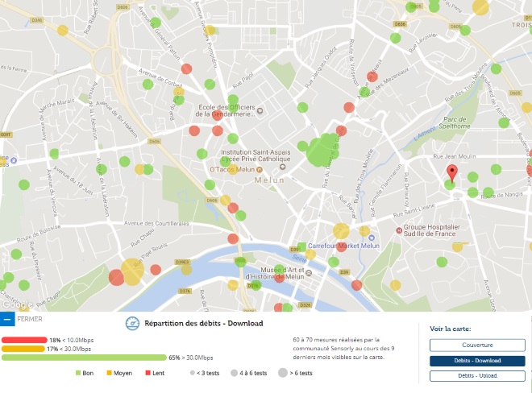Click the 'Rue Pajol' street label
The height and width of the screenshot is (393, 532).
(x=243, y=80)
